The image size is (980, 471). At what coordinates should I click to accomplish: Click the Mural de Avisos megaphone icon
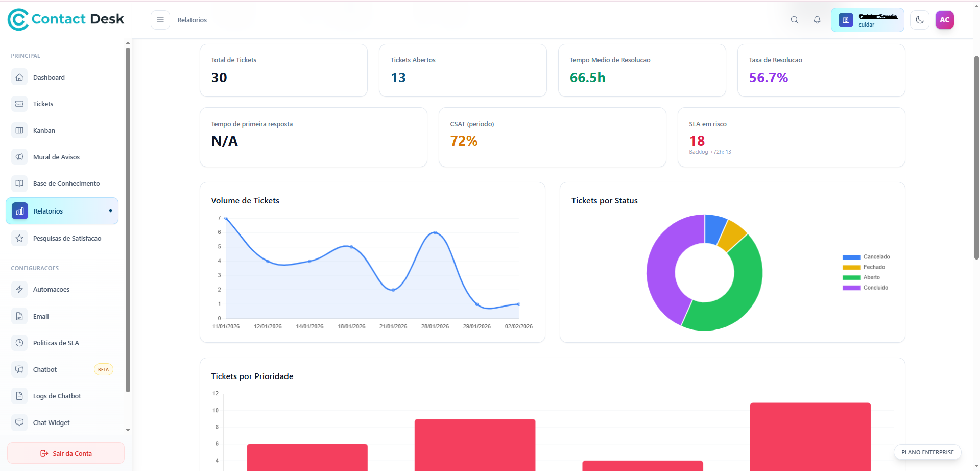point(19,157)
